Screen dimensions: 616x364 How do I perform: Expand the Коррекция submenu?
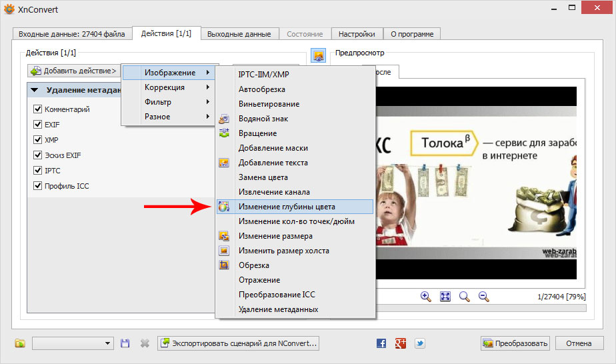point(170,87)
